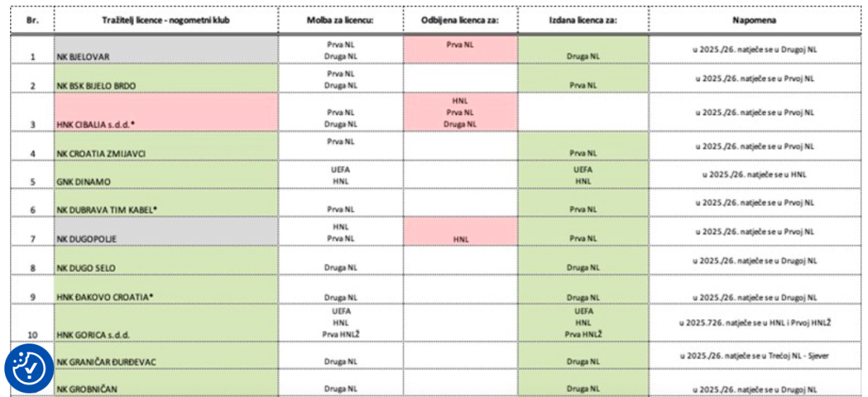Select the 'Molba za licencu:' header
This screenshot has width=868, height=397.
[x=340, y=20]
